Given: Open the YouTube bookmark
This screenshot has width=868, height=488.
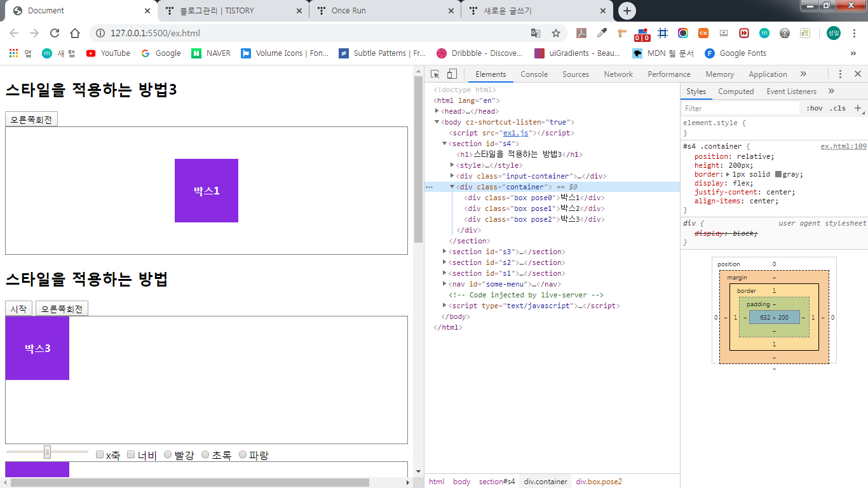Looking at the screenshot, I should (x=108, y=53).
